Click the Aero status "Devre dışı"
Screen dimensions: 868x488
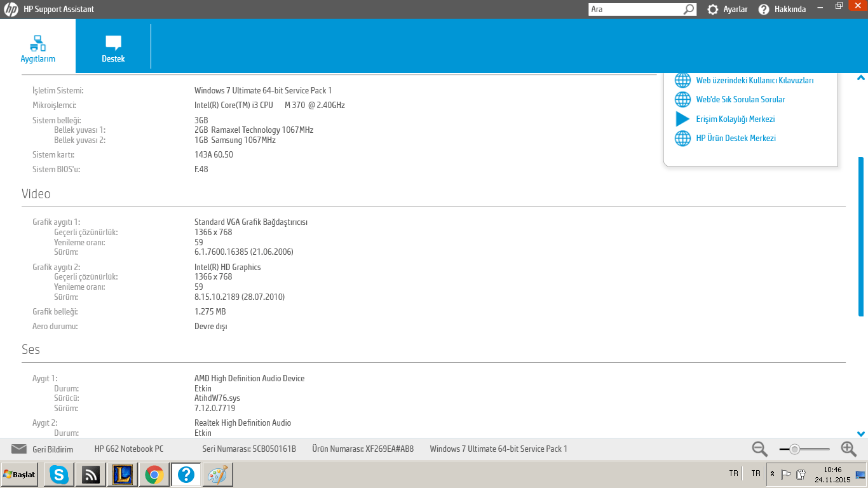211,327
